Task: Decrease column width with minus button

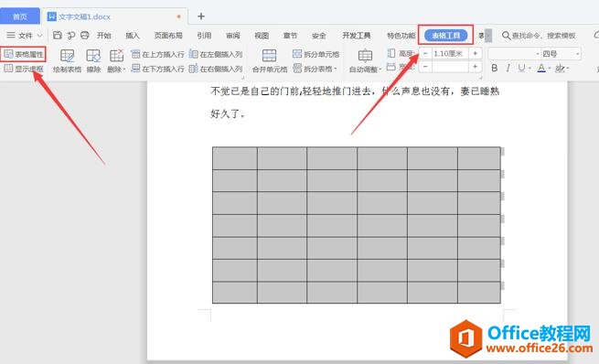Action: pyautogui.click(x=425, y=67)
